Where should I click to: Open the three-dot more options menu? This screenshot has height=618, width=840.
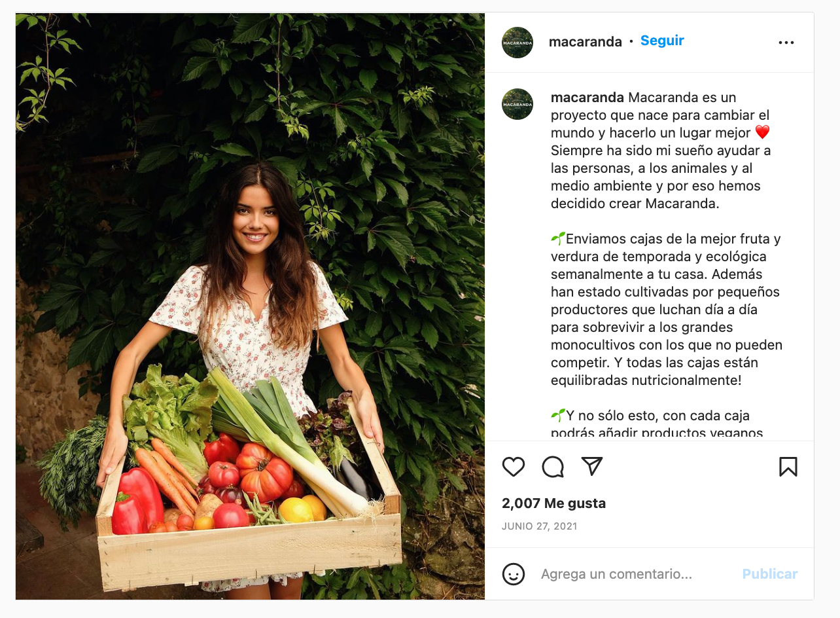(x=786, y=43)
